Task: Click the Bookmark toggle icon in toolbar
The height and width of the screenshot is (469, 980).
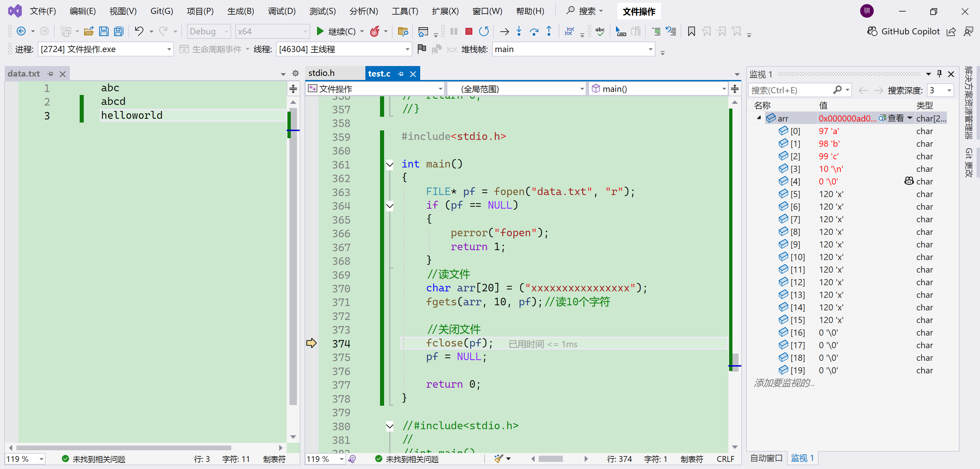Action: pyautogui.click(x=691, y=32)
